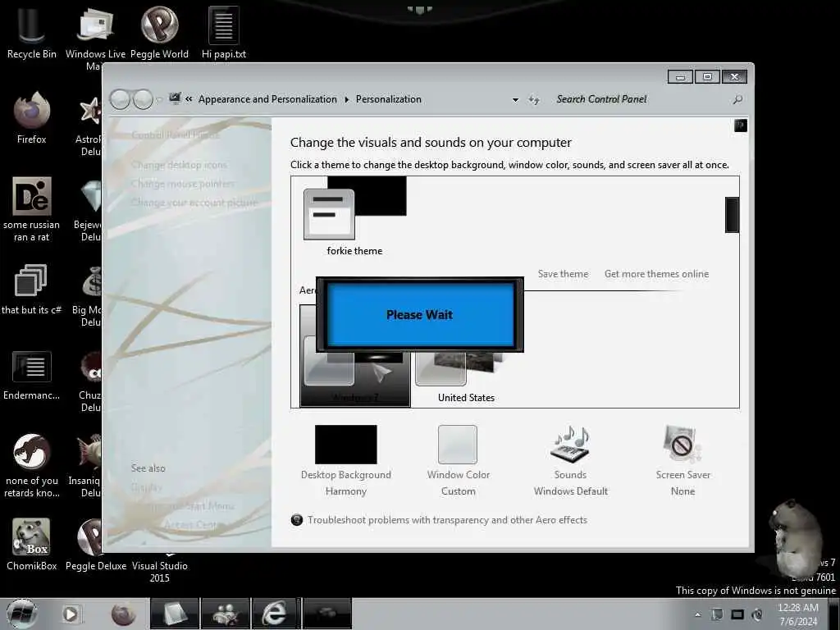Click Change mouse pointers link
The height and width of the screenshot is (630, 840).
[183, 184]
